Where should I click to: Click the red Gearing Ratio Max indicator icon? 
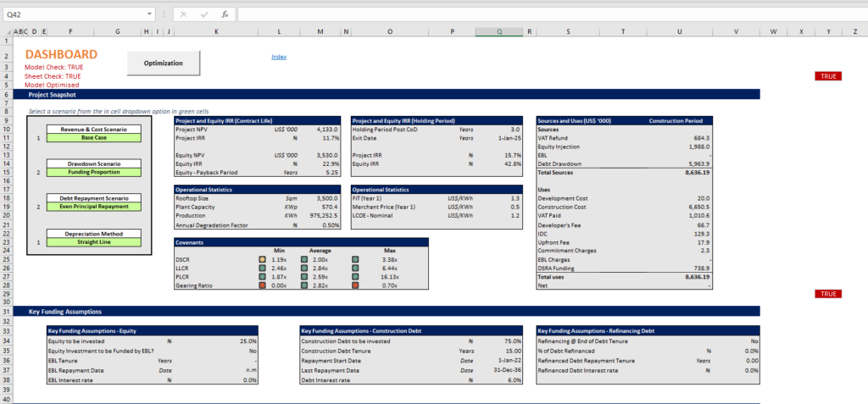coord(355,286)
